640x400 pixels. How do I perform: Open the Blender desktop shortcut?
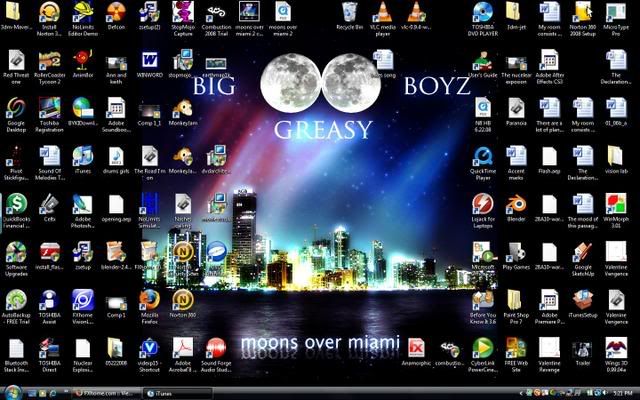[516, 208]
